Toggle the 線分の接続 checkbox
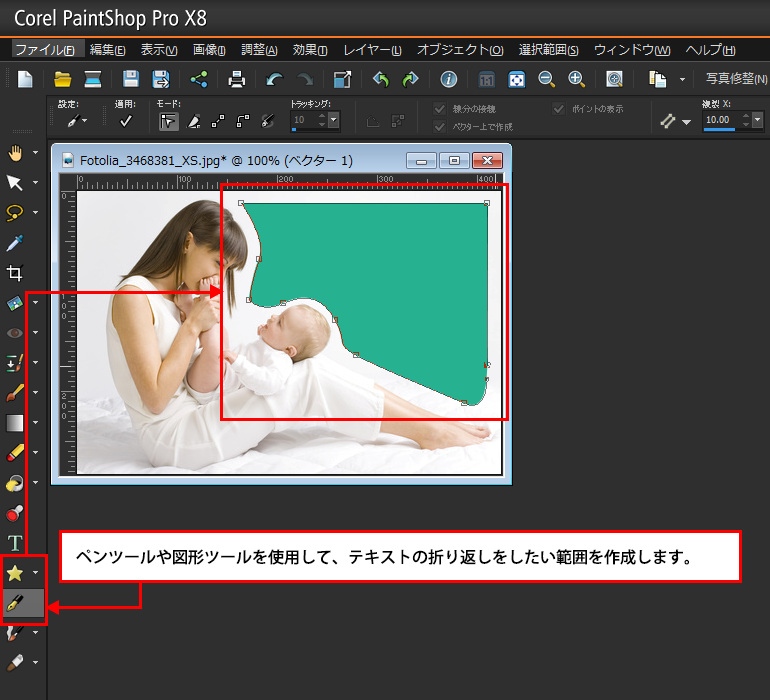The image size is (770, 700). click(x=440, y=109)
